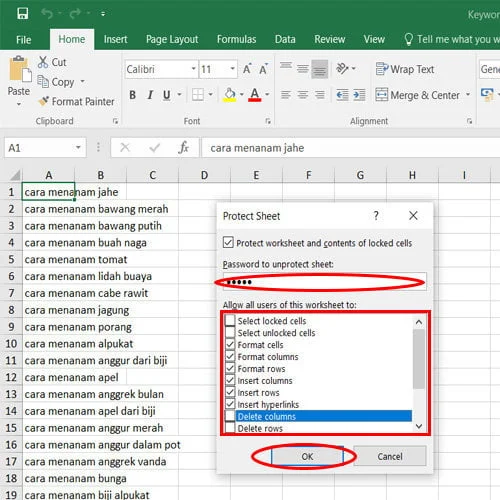500x500 pixels.
Task: Open Borders dropdown arrow
Action: (210, 95)
